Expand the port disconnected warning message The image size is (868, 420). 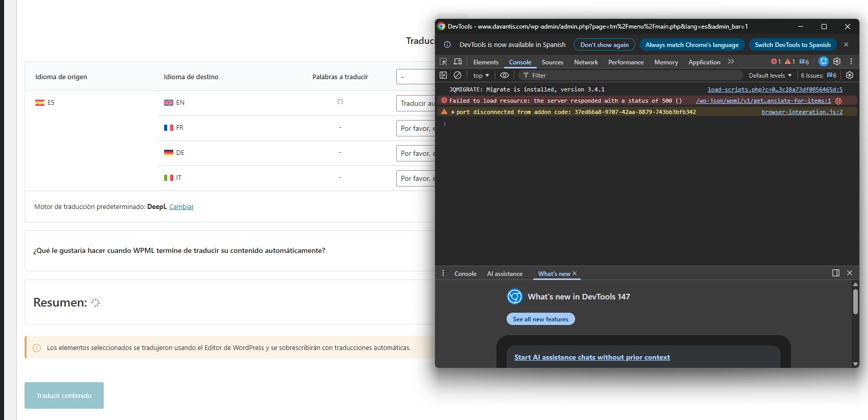[453, 112]
